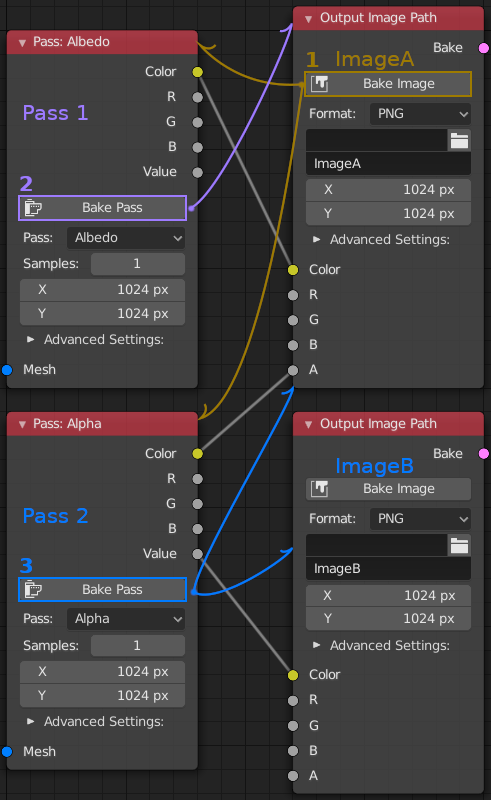The height and width of the screenshot is (800, 491).
Task: Click the blue Mesh input socket on Pass: Alpha
Action: click(7, 751)
